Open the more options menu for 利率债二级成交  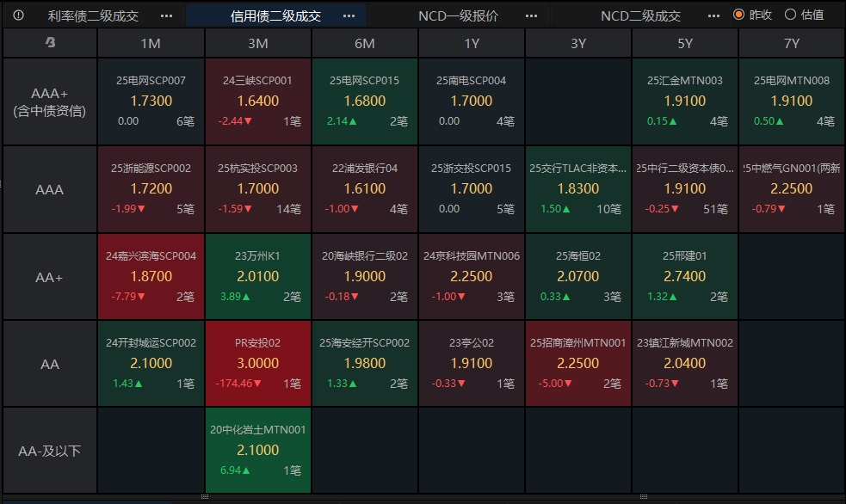(x=167, y=15)
